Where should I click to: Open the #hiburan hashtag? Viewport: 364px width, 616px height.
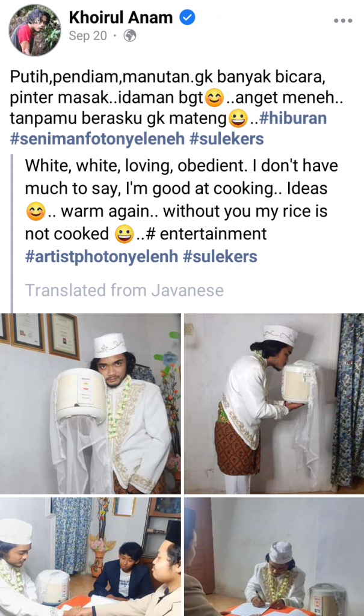pyautogui.click(x=293, y=118)
